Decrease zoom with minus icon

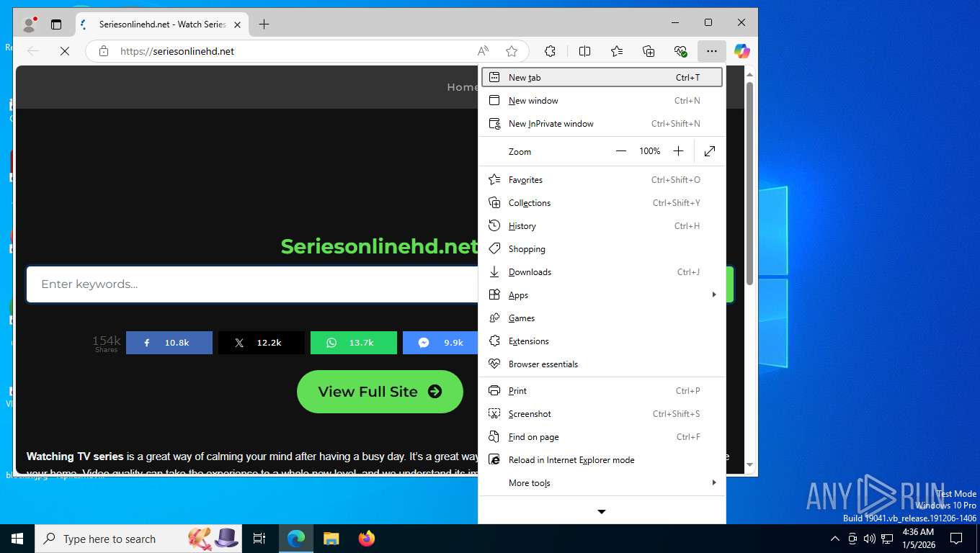pyautogui.click(x=621, y=151)
